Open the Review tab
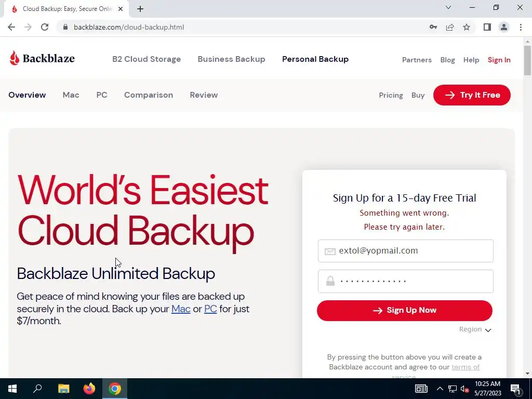 [x=204, y=95]
